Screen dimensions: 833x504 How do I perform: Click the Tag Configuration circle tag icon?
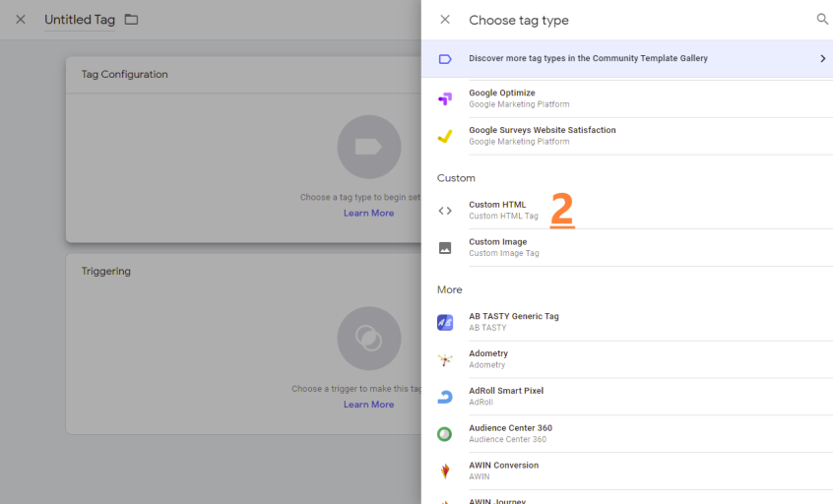click(x=368, y=147)
